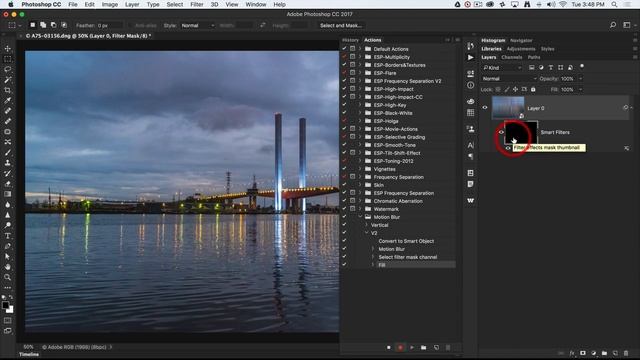This screenshot has height=360, width=640.
Task: Toggle the ESP-Multiplicity checkmark
Action: (x=344, y=57)
